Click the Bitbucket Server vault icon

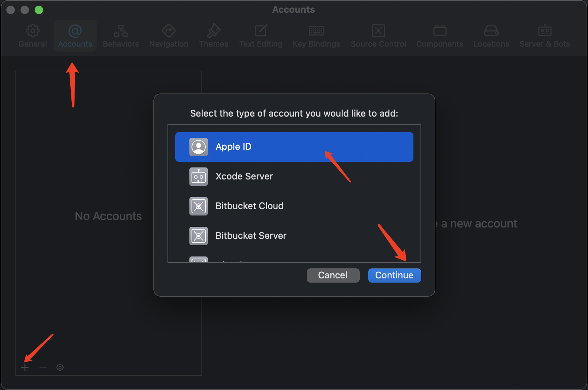(199, 236)
